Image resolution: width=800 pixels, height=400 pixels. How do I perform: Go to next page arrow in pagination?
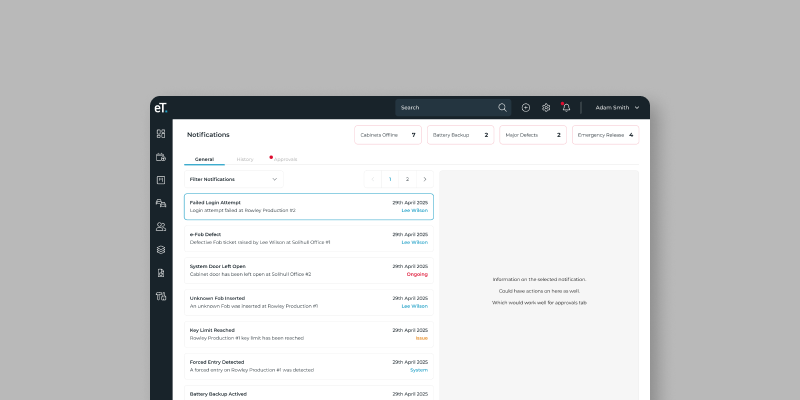425,179
